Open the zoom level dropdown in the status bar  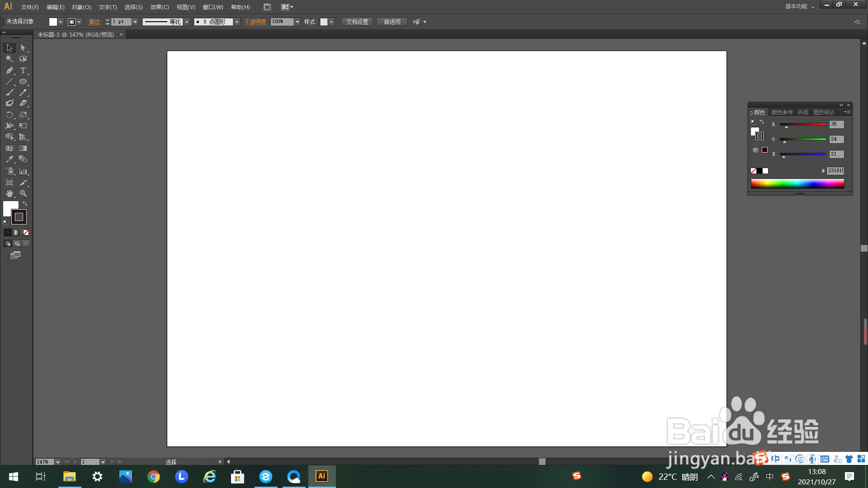coord(58,462)
